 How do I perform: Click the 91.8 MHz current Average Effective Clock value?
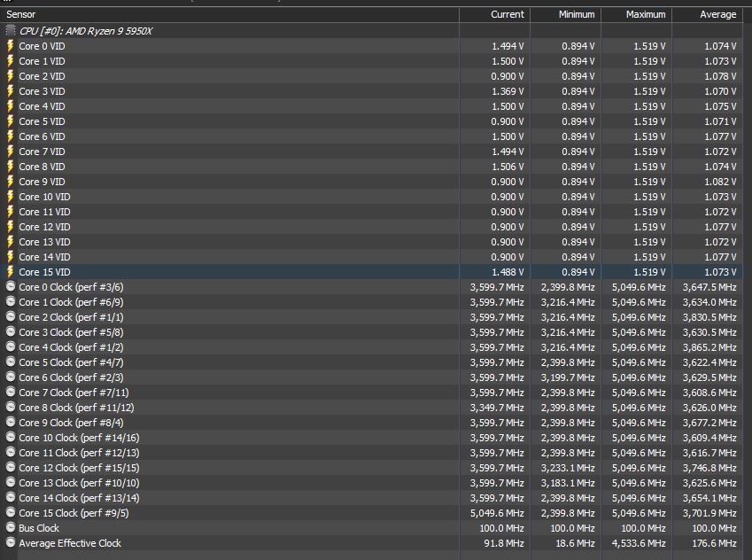coord(504,543)
